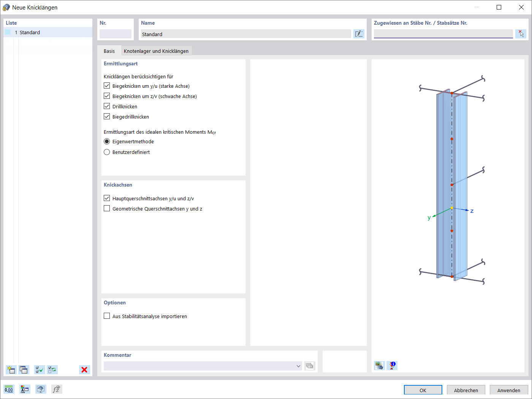This screenshot has width=532, height=399.
Task: Click the Name field containing Standard
Action: coord(246,34)
